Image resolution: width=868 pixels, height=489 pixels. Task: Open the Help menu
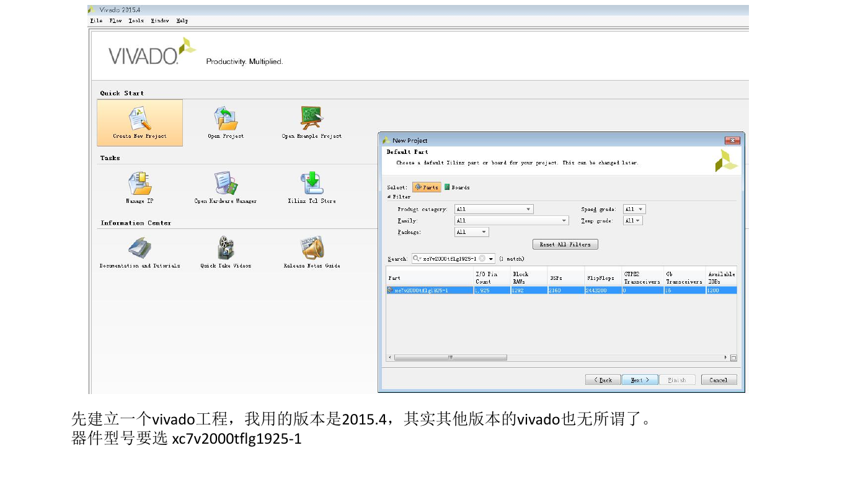click(x=182, y=20)
